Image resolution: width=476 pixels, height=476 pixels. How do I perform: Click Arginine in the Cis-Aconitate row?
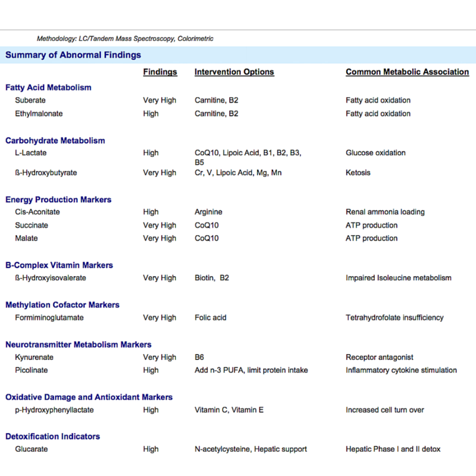coord(208,212)
